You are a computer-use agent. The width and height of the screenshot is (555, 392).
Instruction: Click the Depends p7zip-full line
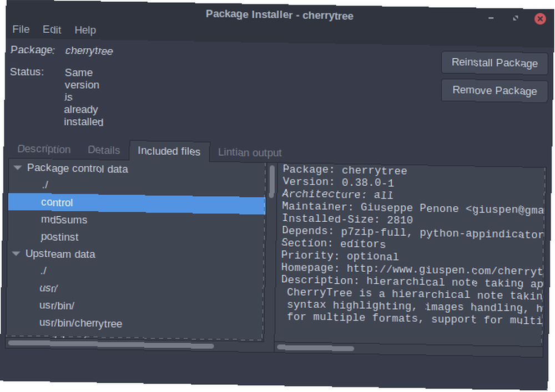click(412, 232)
